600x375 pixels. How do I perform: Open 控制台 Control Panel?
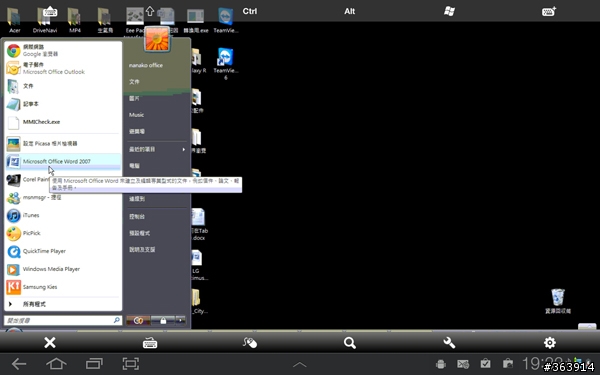[137, 217]
